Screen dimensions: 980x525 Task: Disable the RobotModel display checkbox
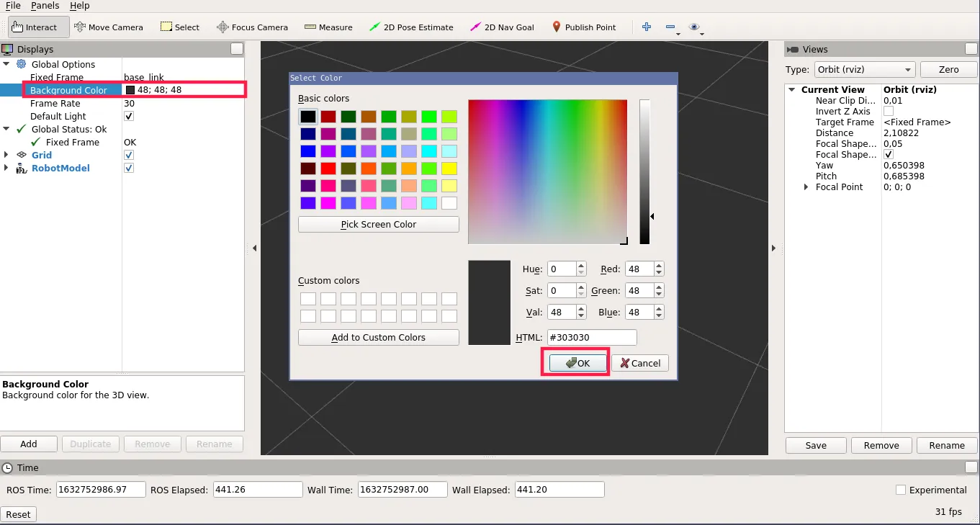pos(130,169)
